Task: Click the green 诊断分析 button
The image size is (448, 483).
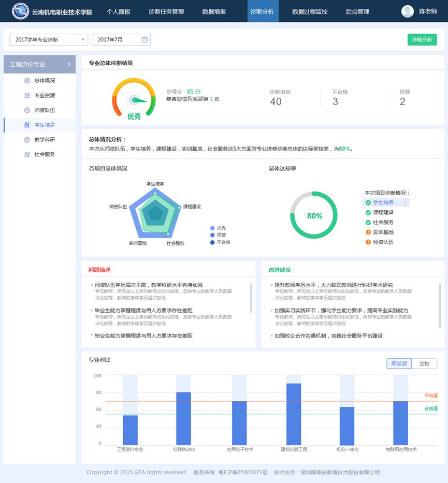Action: [x=422, y=39]
